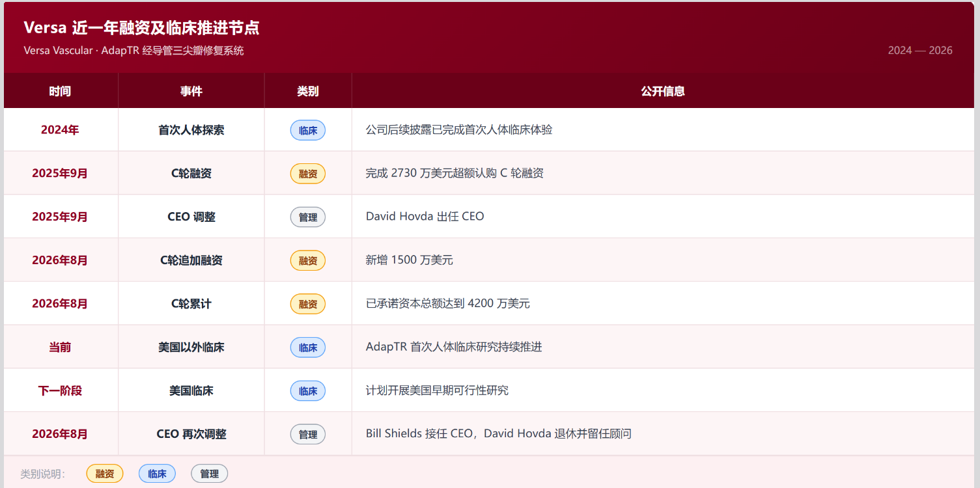Click the 2025年9月 date in the C轮融资 row
The image size is (980, 488).
(60, 174)
